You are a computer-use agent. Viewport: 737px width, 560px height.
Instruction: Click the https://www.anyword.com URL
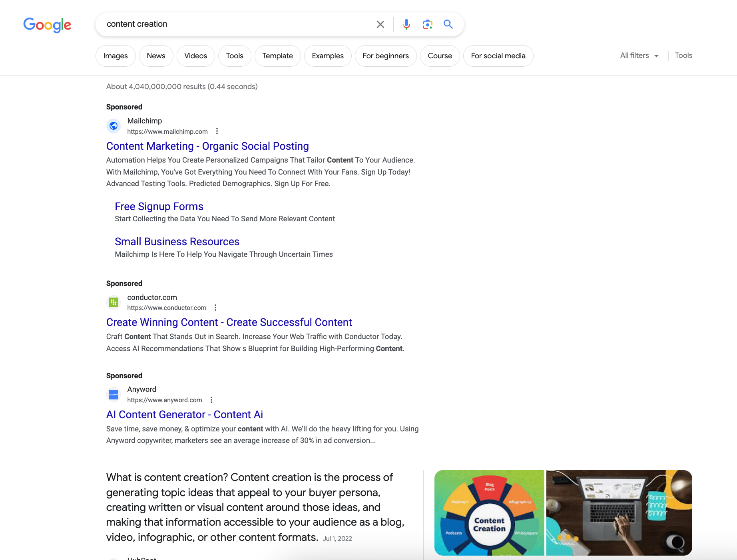[165, 400]
